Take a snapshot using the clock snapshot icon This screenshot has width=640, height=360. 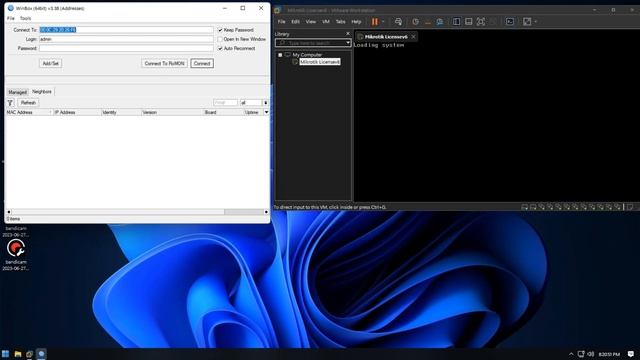415,22
